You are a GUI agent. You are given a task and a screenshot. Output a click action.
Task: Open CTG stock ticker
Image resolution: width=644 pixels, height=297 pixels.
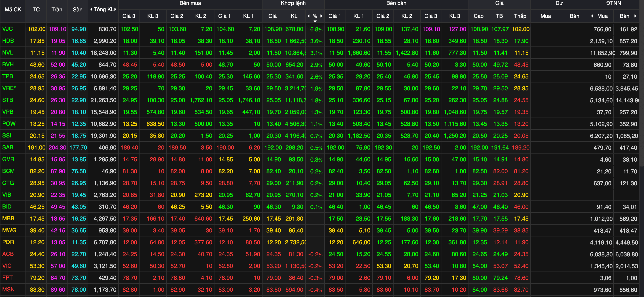point(8,183)
